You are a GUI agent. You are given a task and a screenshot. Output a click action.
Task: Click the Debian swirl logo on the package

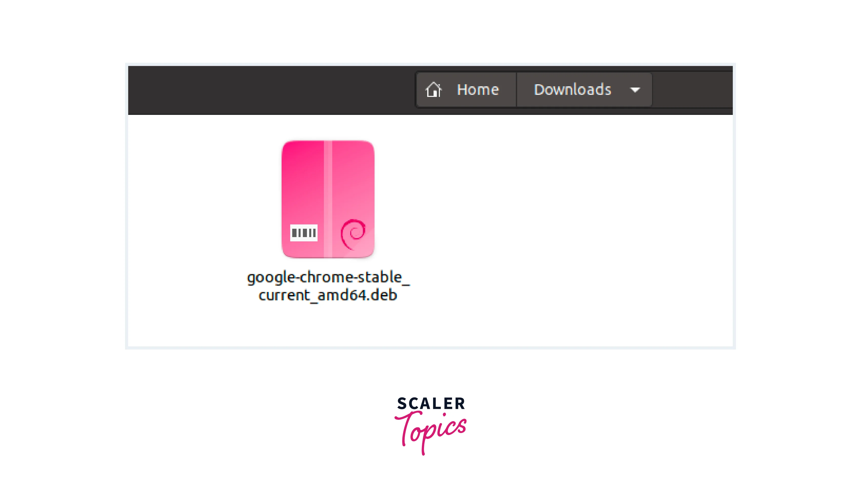tap(353, 234)
